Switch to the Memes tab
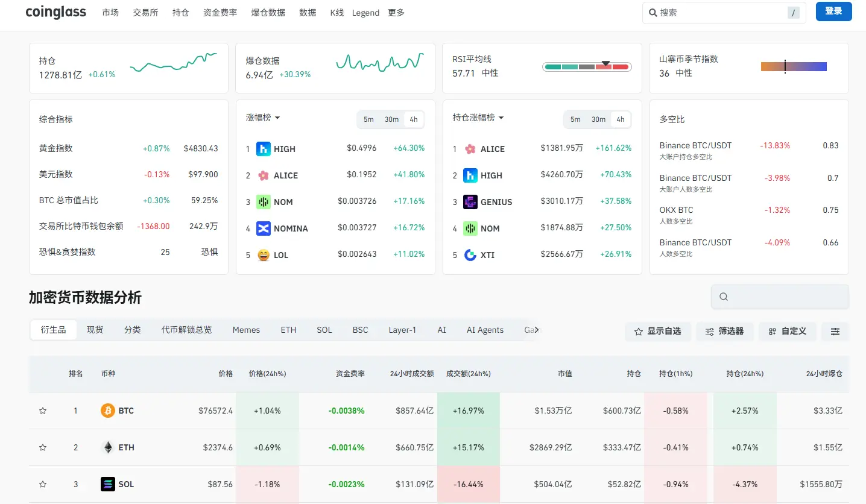The width and height of the screenshot is (866, 504). 246,330
